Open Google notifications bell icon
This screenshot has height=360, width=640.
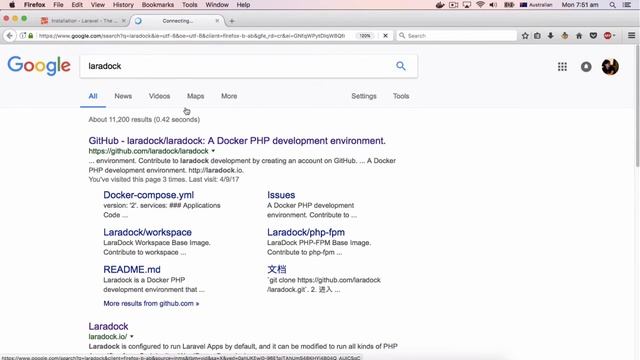click(x=586, y=67)
